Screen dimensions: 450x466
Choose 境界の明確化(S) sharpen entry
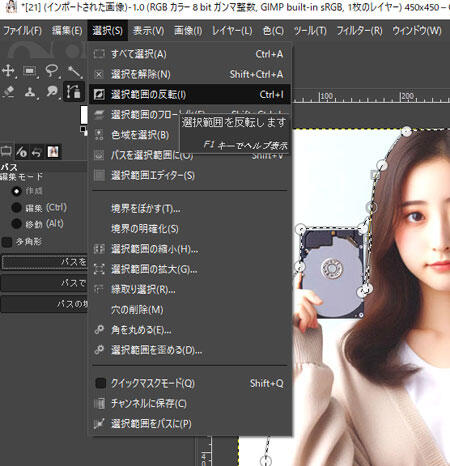pyautogui.click(x=190, y=229)
